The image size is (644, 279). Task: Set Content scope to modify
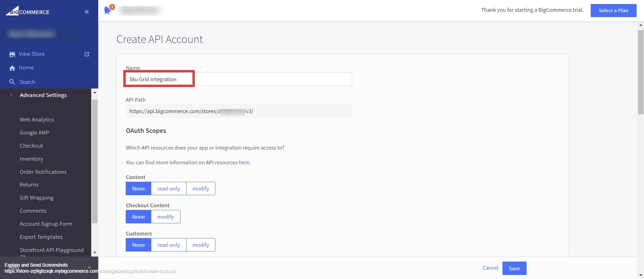coord(201,188)
